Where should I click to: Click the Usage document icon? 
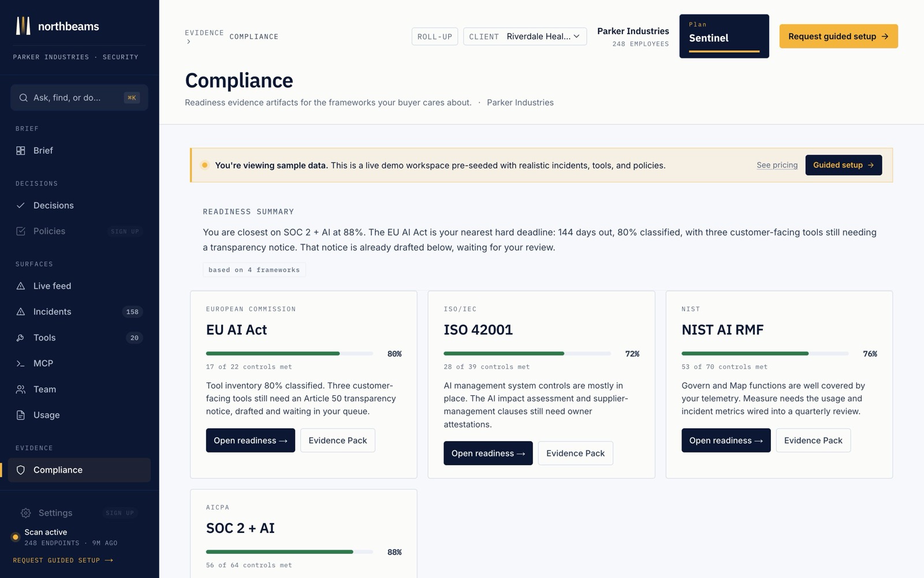pyautogui.click(x=21, y=415)
